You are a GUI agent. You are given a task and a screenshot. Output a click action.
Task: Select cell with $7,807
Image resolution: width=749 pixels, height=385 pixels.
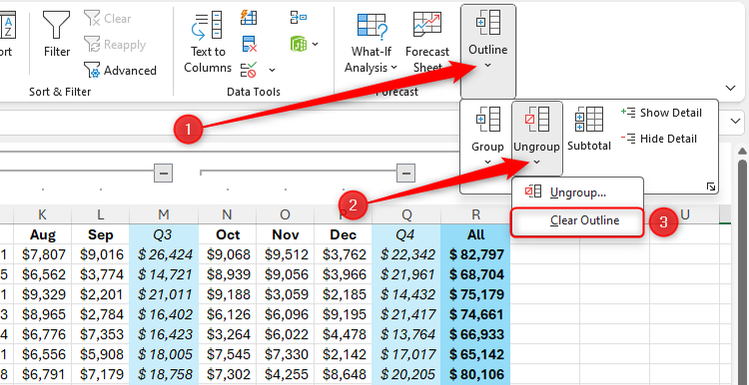43,255
